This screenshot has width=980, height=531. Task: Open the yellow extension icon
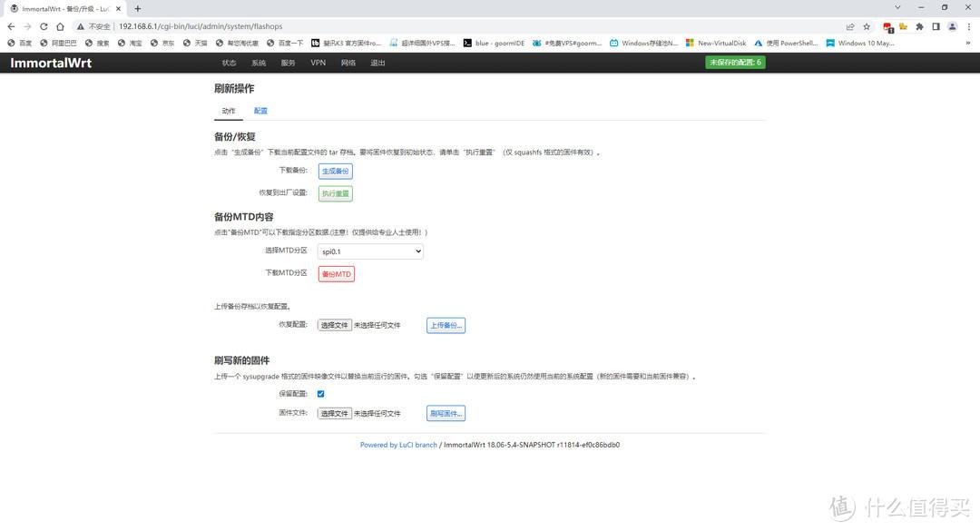[903, 26]
